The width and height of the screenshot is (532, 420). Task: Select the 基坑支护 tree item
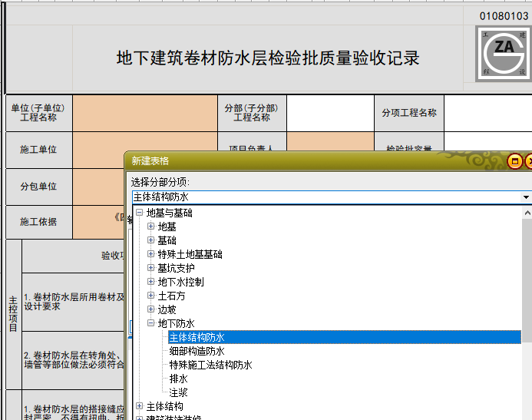pos(176,268)
